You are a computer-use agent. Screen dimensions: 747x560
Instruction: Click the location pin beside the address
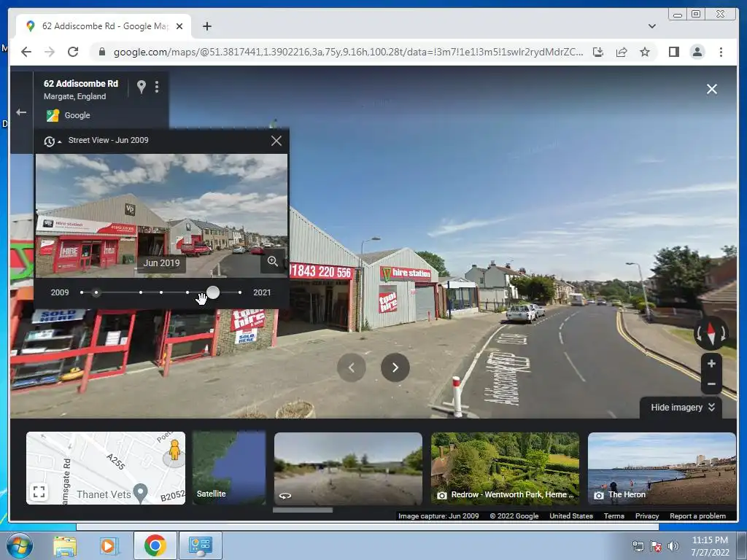pos(141,87)
